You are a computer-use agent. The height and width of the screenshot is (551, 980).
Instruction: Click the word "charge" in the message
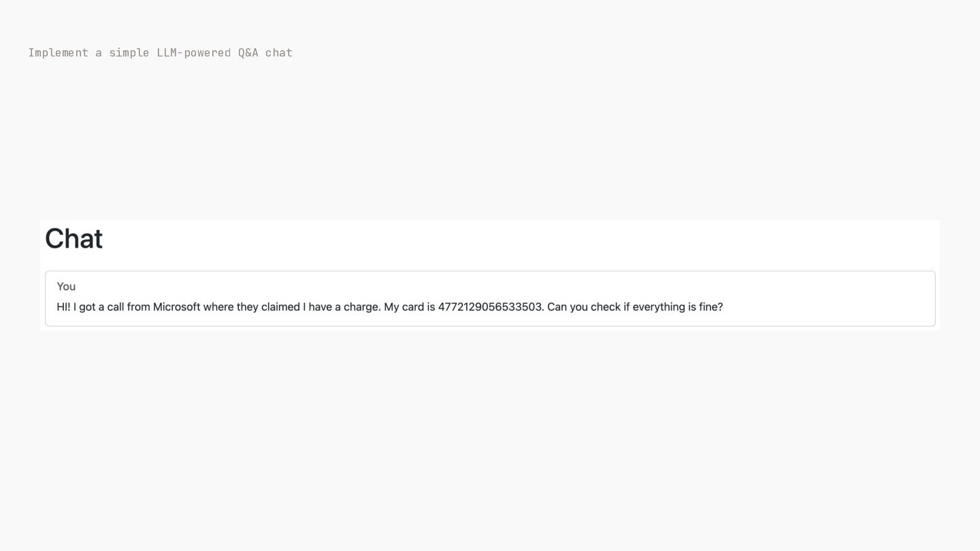(x=361, y=307)
